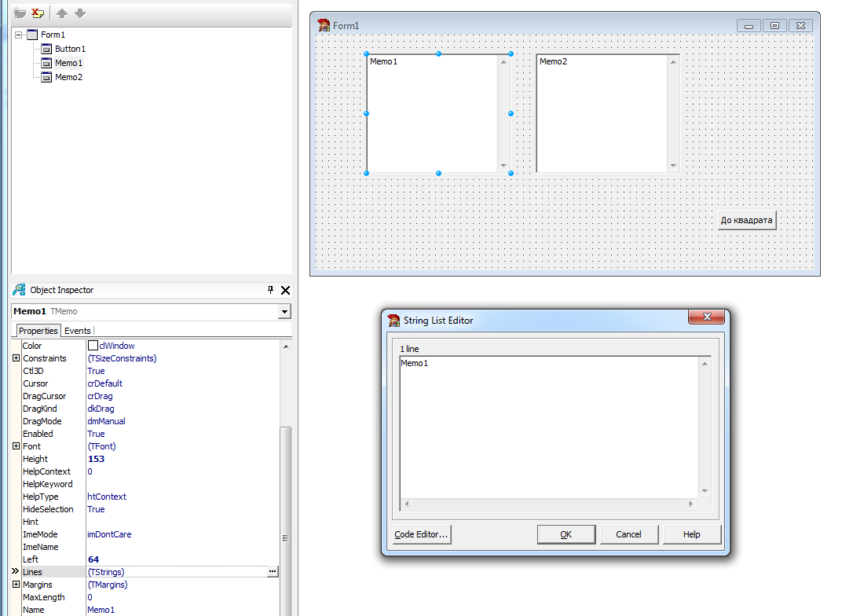Click the top-center resize handle of Memo1
Image resolution: width=842 pixels, height=616 pixels.
[x=439, y=53]
